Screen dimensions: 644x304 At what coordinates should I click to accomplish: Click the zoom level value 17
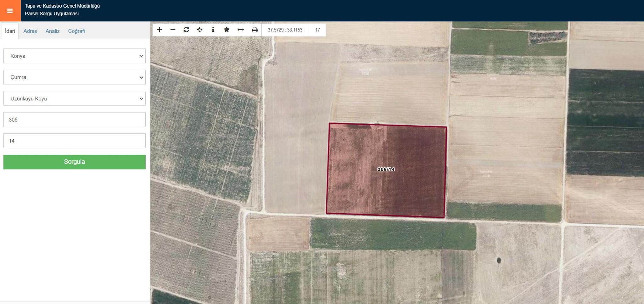317,30
